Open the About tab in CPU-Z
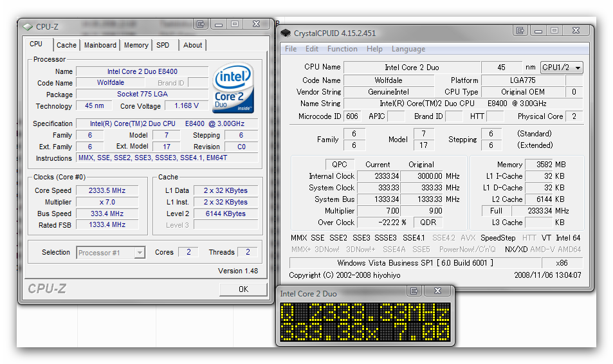Screen dimensions: 613x364 193,46
